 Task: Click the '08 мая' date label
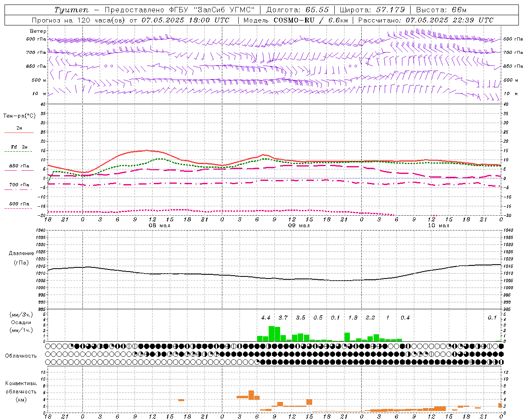click(x=159, y=226)
